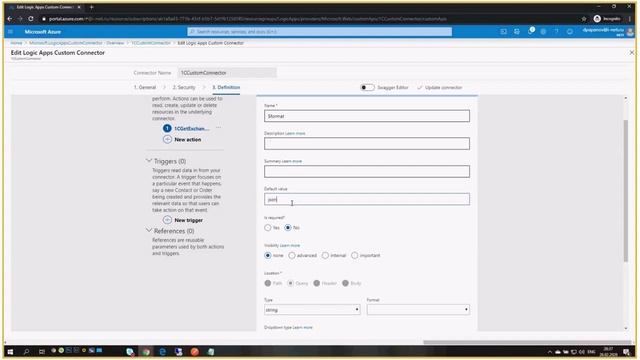The width and height of the screenshot is (640, 360).
Task: Open the Format dropdown
Action: [x=418, y=310]
